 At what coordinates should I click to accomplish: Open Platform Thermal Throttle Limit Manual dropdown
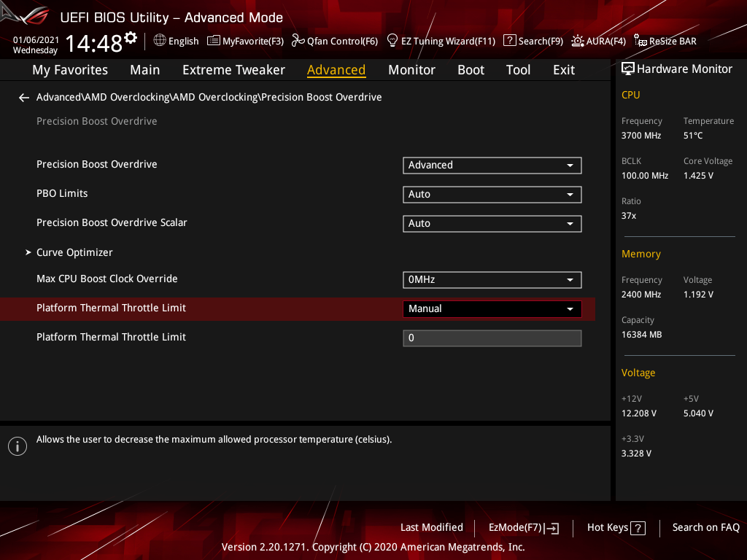click(492, 308)
